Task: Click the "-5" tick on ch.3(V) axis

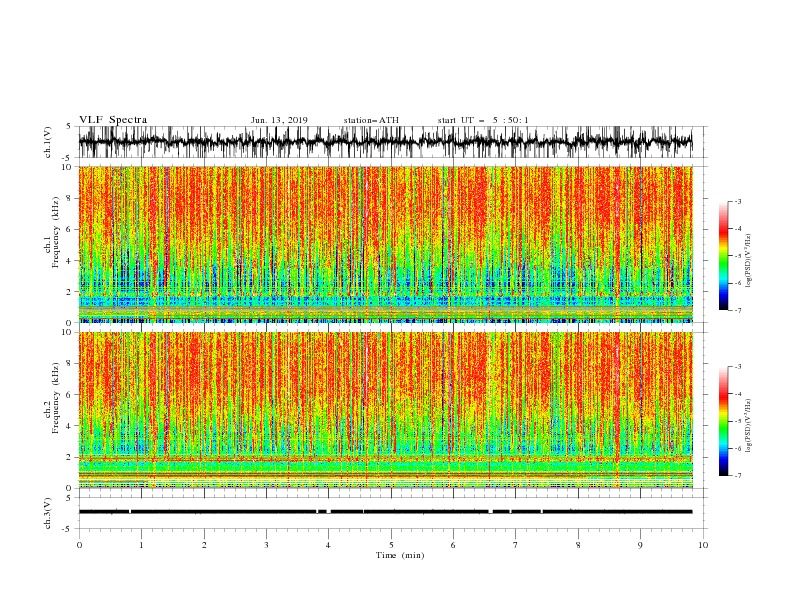Action: click(x=67, y=529)
